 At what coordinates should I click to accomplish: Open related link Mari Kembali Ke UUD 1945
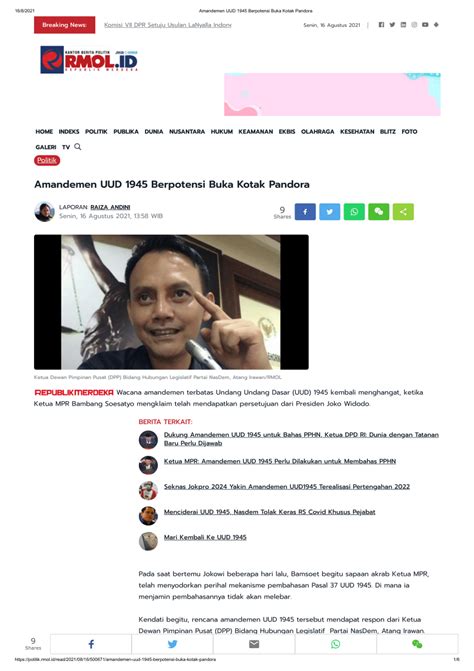(205, 537)
